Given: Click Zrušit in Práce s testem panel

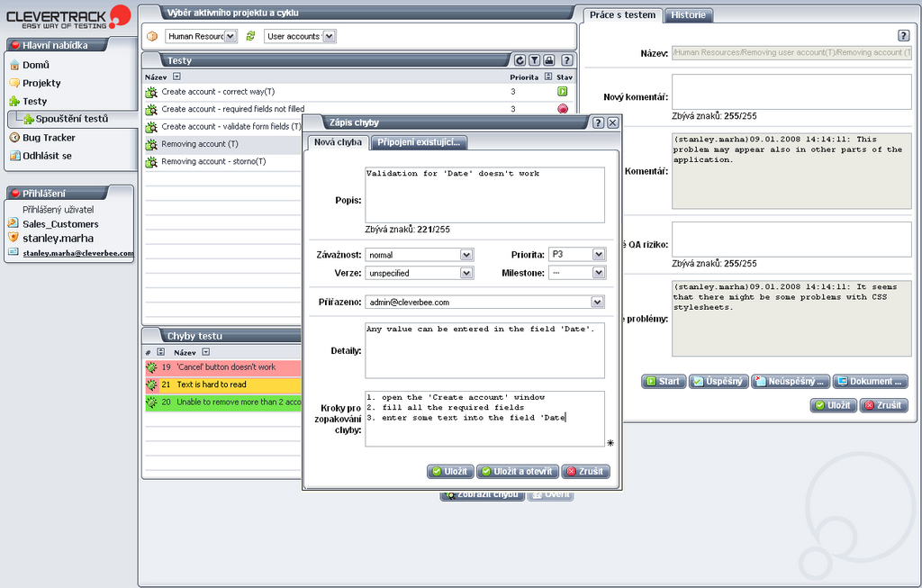Looking at the screenshot, I should (x=884, y=405).
